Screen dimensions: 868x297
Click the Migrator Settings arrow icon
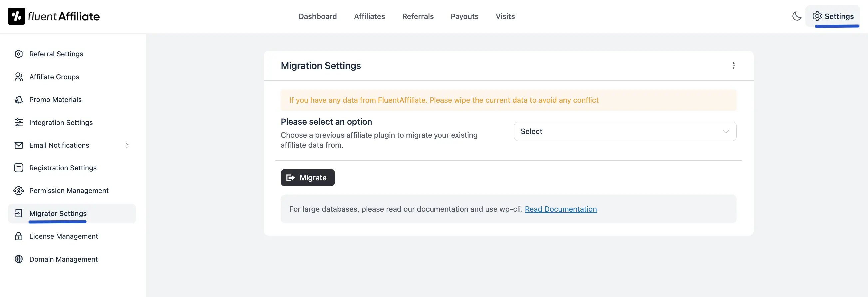coord(19,213)
